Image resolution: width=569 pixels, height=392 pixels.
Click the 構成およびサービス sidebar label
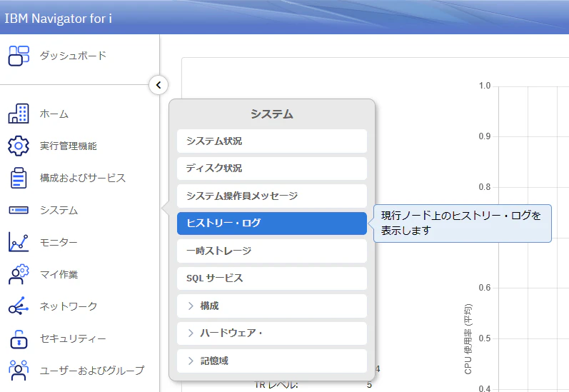point(83,178)
